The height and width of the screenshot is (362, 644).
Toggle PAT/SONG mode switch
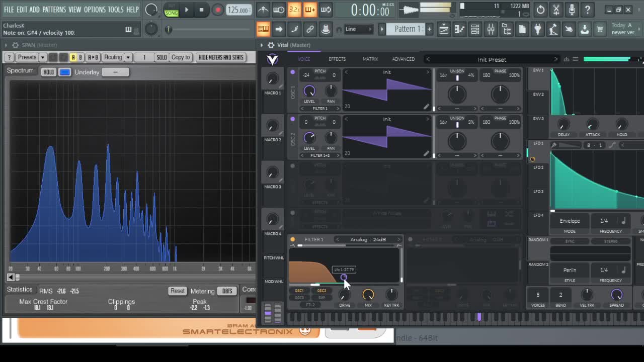tap(172, 10)
